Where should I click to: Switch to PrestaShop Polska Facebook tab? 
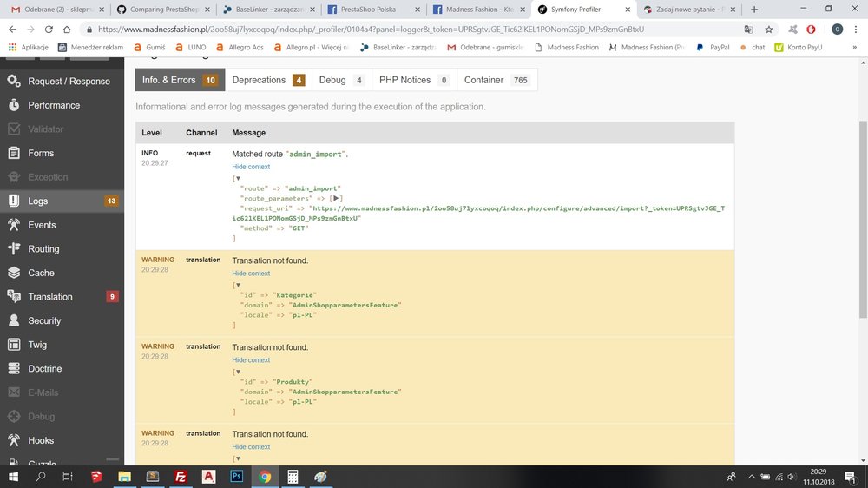(373, 10)
